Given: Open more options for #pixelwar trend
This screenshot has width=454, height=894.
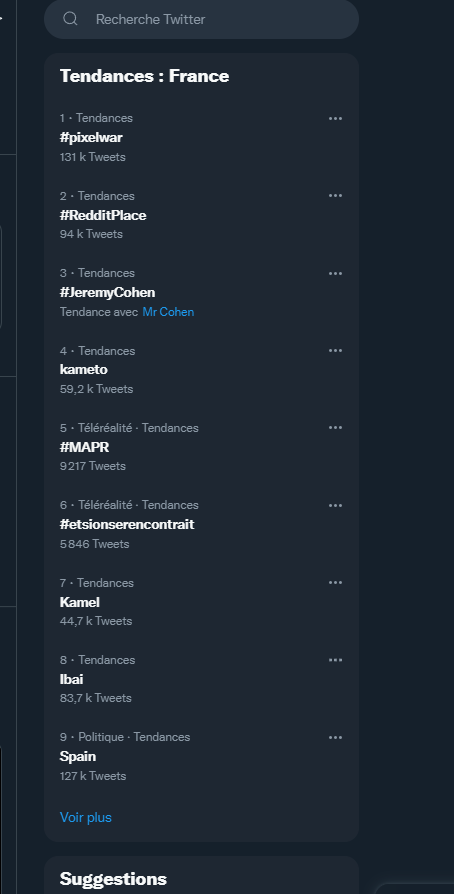Looking at the screenshot, I should tap(335, 119).
